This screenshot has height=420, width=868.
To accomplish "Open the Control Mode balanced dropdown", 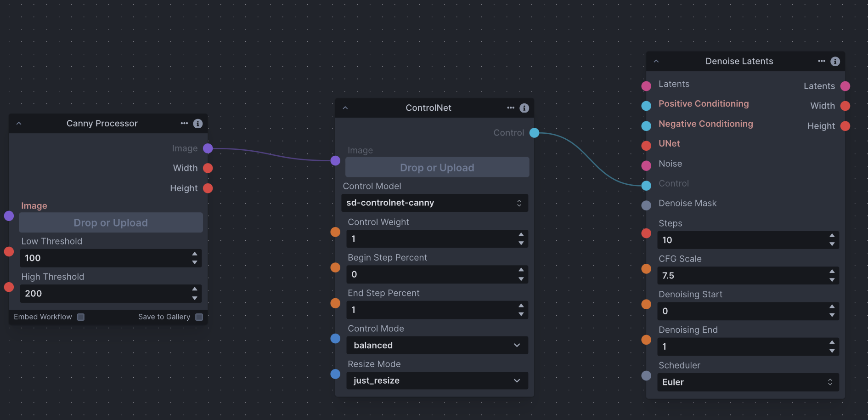I will click(x=436, y=346).
